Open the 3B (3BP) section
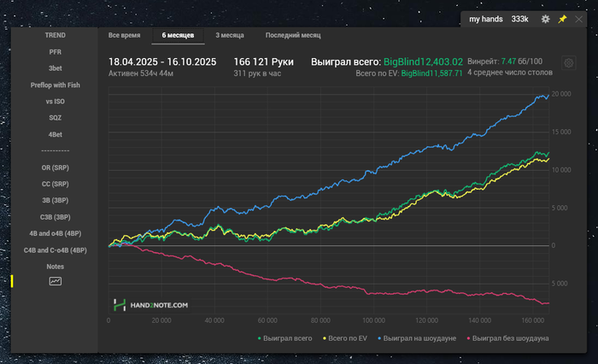This screenshot has height=364, width=598. tap(56, 200)
